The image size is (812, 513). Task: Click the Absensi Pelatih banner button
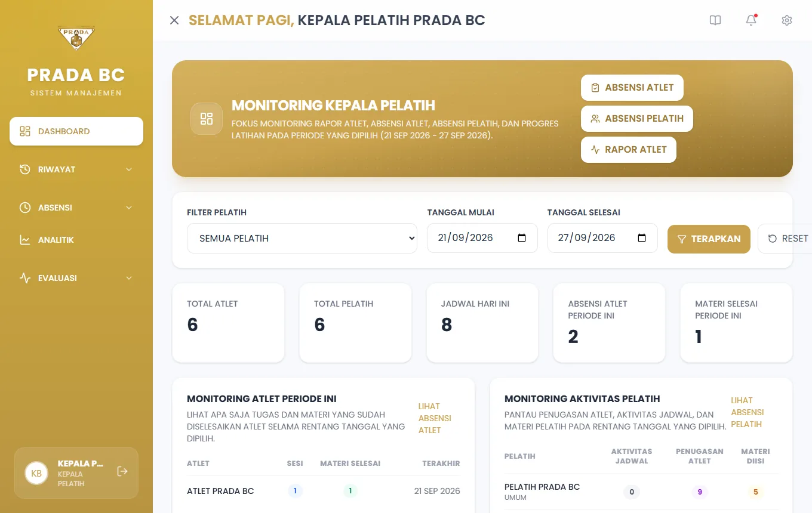tap(637, 119)
